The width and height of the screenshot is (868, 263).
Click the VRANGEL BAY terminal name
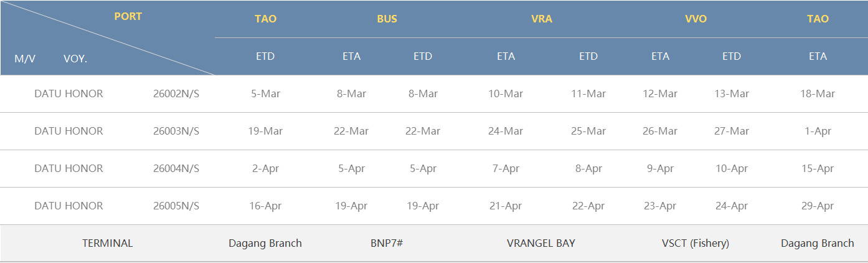pyautogui.click(x=541, y=243)
